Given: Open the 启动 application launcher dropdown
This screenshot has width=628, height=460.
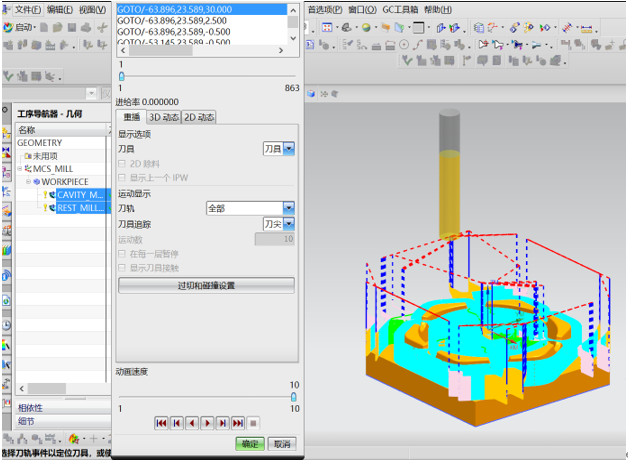Looking at the screenshot, I should point(19,27).
